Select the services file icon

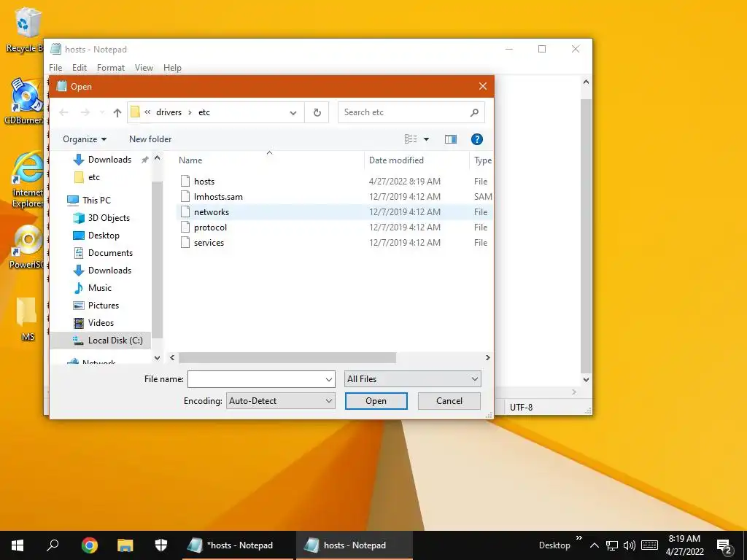click(x=185, y=242)
